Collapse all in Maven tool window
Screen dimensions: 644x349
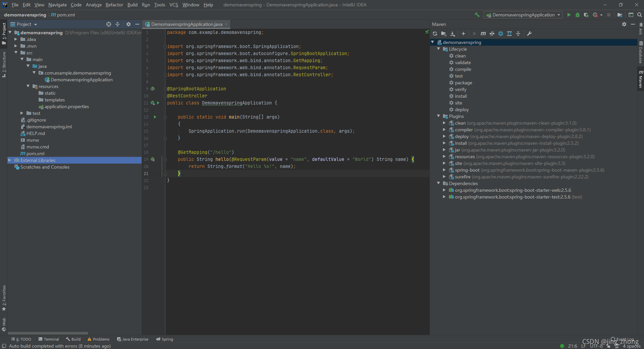pyautogui.click(x=518, y=34)
